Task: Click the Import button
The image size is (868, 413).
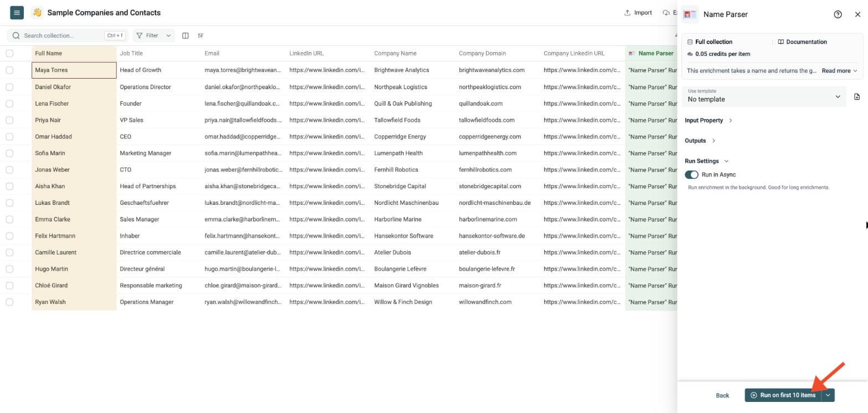Action: pos(638,13)
